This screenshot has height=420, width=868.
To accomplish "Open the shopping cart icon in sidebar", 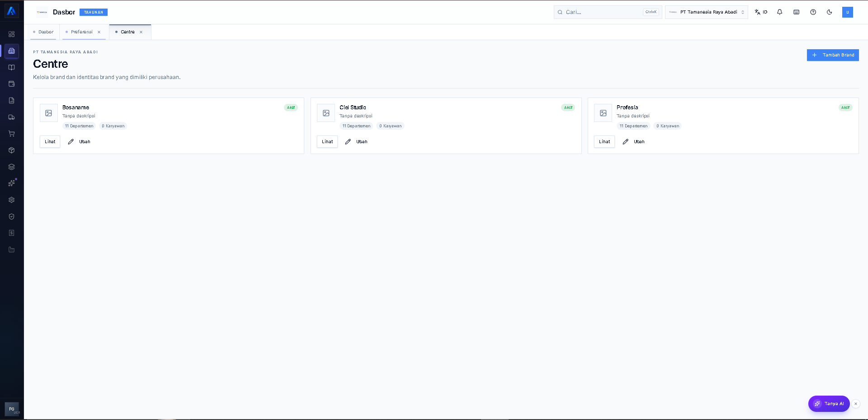I will coord(12,134).
